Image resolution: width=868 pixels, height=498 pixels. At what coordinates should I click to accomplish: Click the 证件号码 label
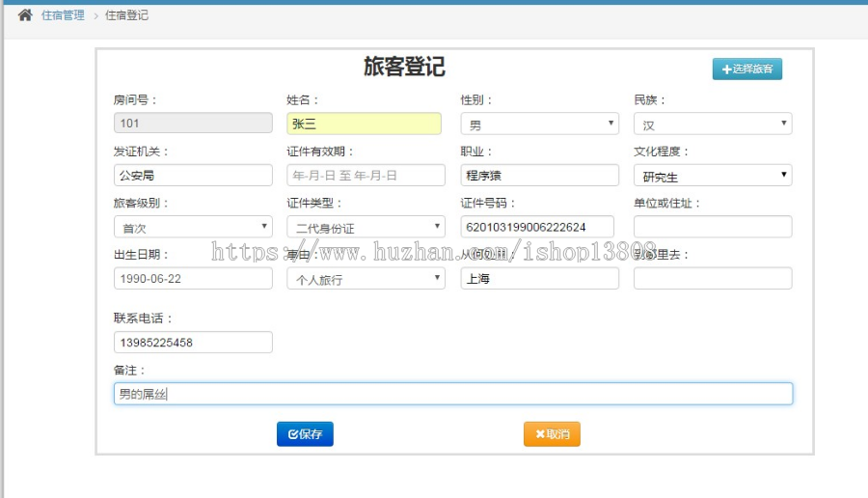488,204
